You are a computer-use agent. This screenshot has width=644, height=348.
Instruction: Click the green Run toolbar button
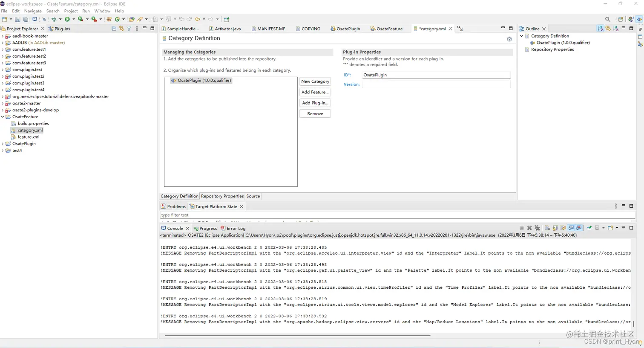[x=67, y=19]
